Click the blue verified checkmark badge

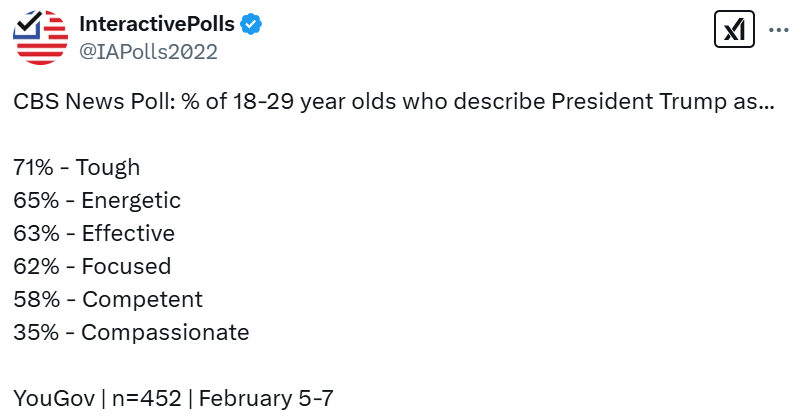[255, 24]
